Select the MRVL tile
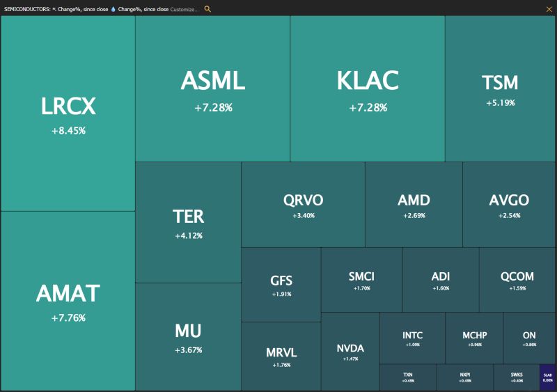 281,356
